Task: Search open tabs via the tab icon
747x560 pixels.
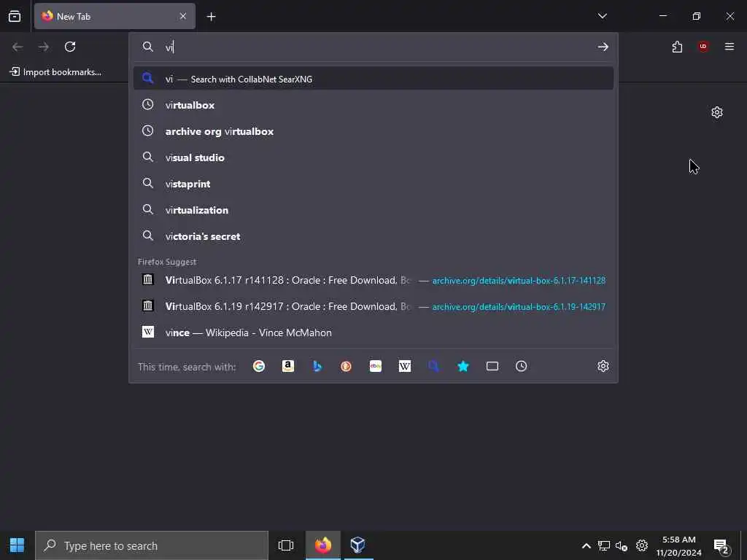Action: [492, 366]
